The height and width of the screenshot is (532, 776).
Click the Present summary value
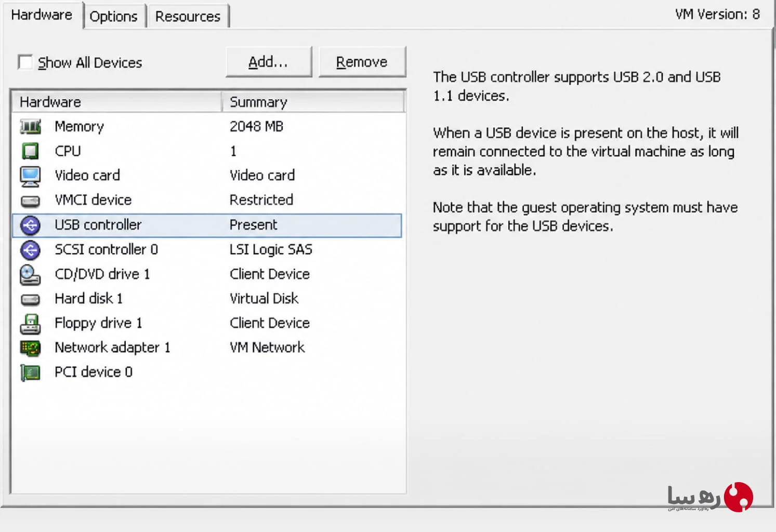point(253,224)
